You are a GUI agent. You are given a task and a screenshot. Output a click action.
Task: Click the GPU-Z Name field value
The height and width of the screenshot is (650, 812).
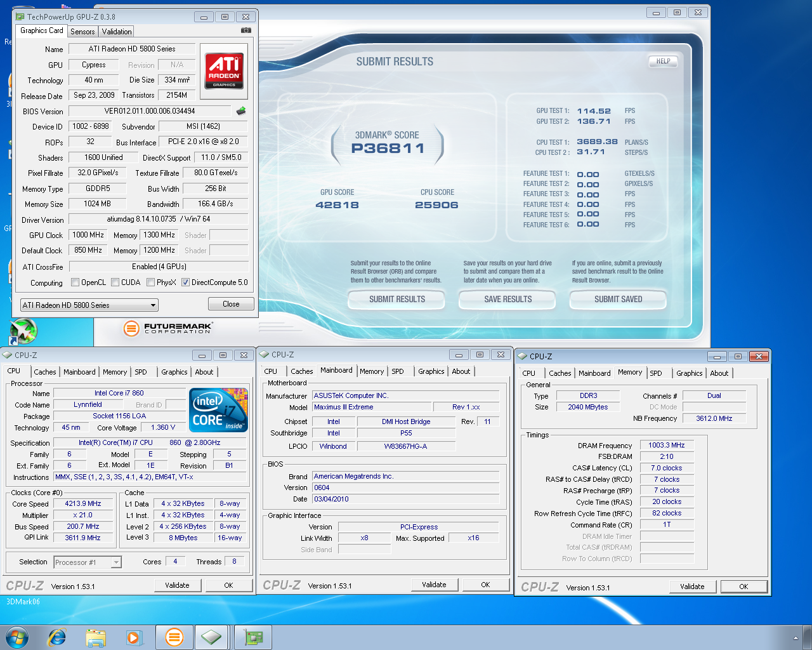pos(132,49)
